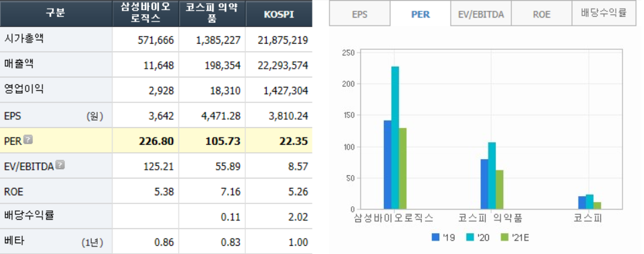The image size is (644, 254).
Task: Switch to the EPS chart tab
Action: (x=360, y=14)
